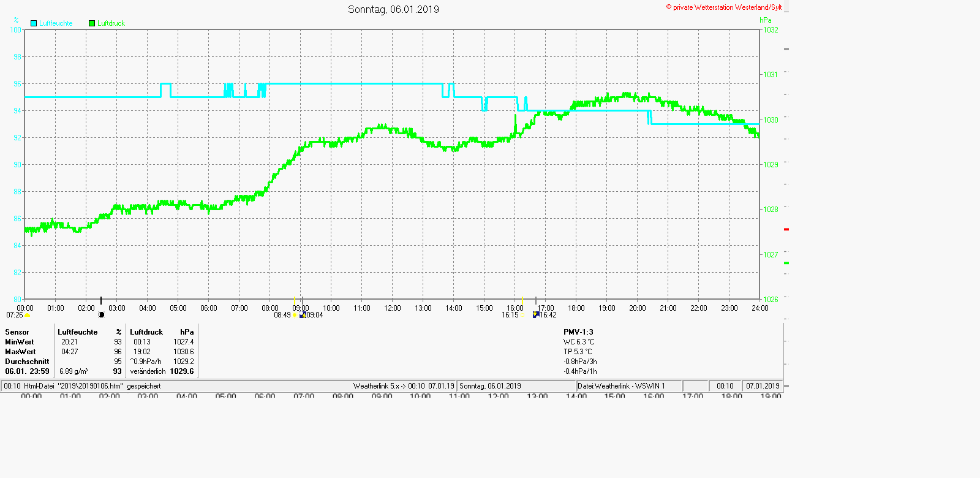Select the MaxWert row label
This screenshot has height=478, width=980.
[x=20, y=352]
